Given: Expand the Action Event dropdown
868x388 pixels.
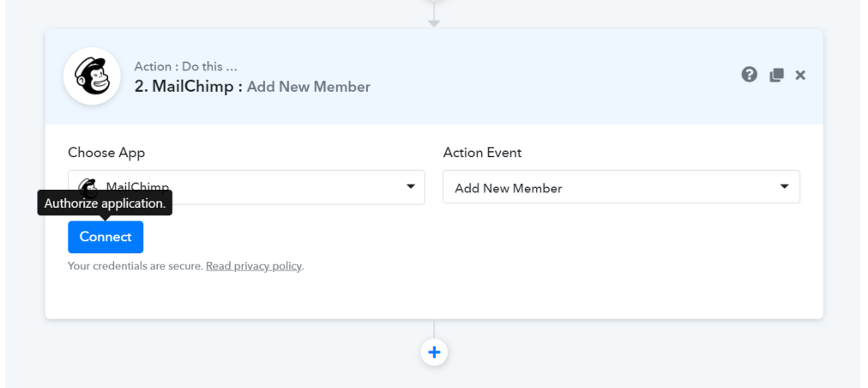Looking at the screenshot, I should (620, 187).
